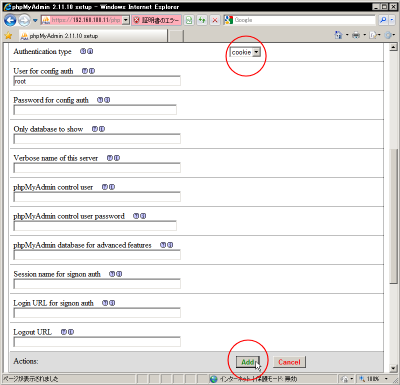Focus the Password for config auth field
Screen dimensions: 400x385
[x=95, y=110]
